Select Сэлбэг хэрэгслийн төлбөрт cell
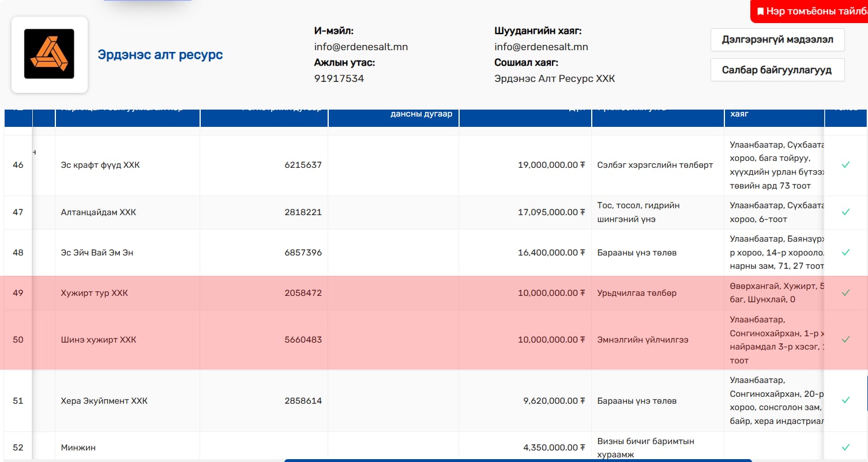 (658, 165)
